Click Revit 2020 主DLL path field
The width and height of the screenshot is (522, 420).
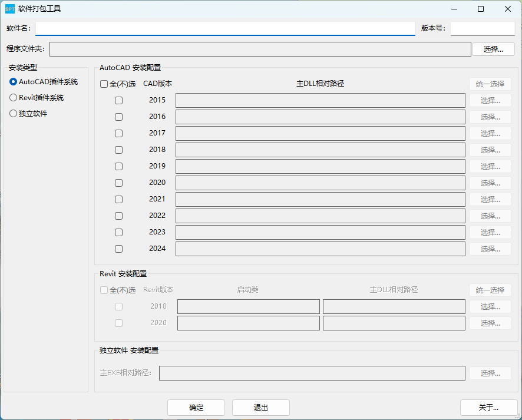[394, 323]
